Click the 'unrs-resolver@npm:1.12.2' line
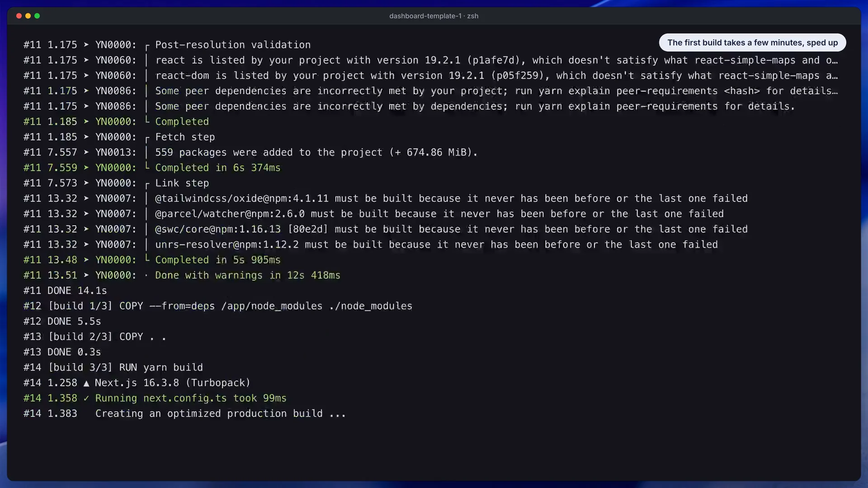 point(371,244)
